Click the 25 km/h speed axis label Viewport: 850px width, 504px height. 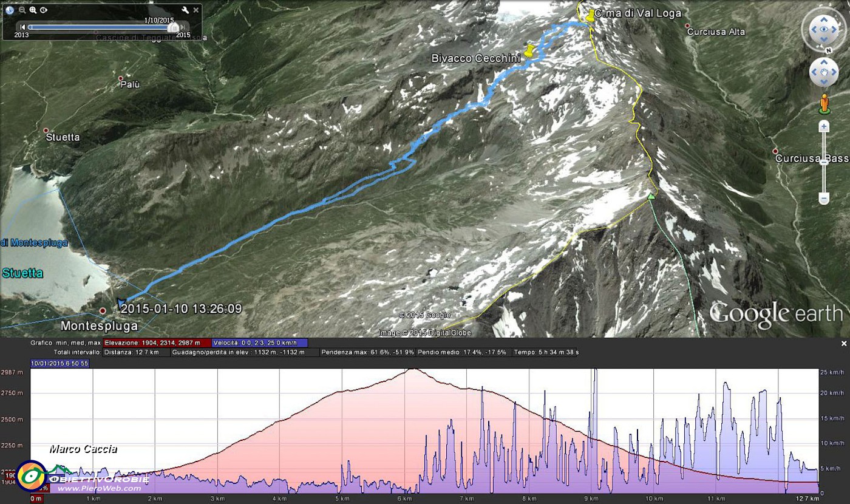click(832, 372)
